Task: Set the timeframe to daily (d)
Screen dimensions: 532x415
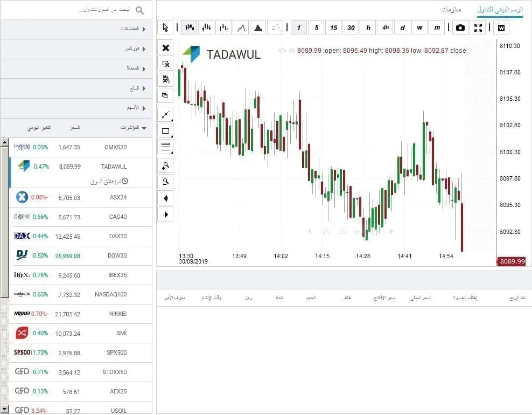Action: [402, 27]
